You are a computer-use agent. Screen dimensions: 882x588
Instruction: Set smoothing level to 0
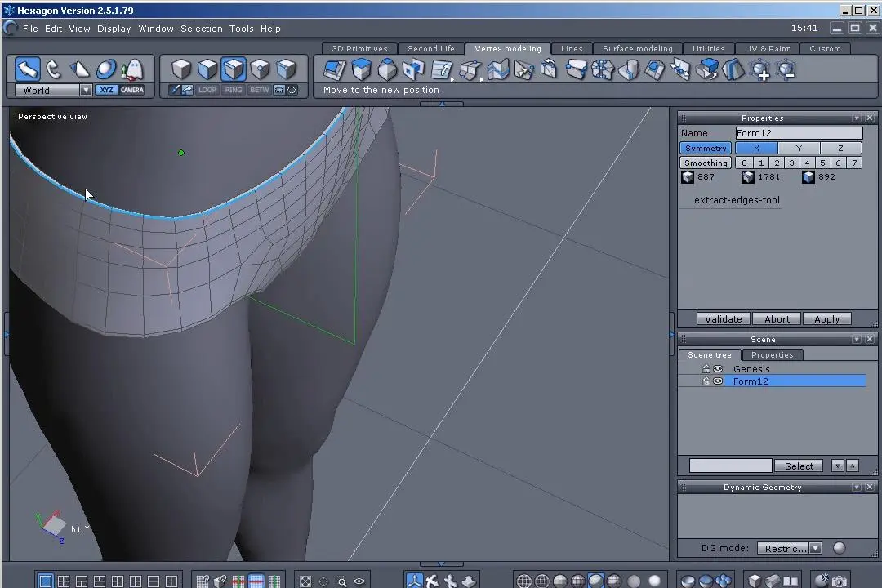pos(744,163)
